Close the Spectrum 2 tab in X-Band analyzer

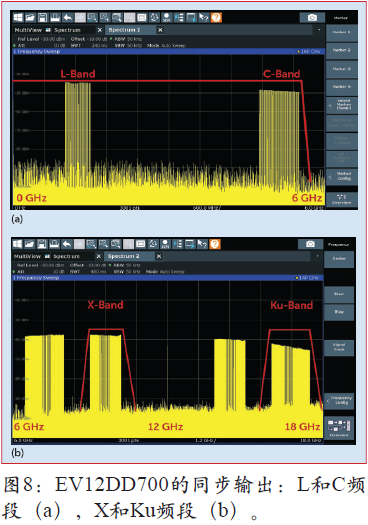pos(159,256)
